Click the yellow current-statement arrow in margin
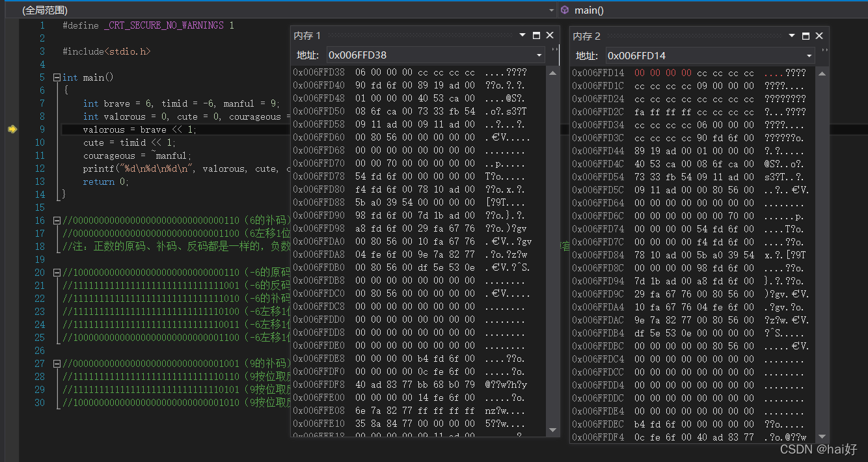Image resolution: width=868 pixels, height=462 pixels. [x=12, y=129]
